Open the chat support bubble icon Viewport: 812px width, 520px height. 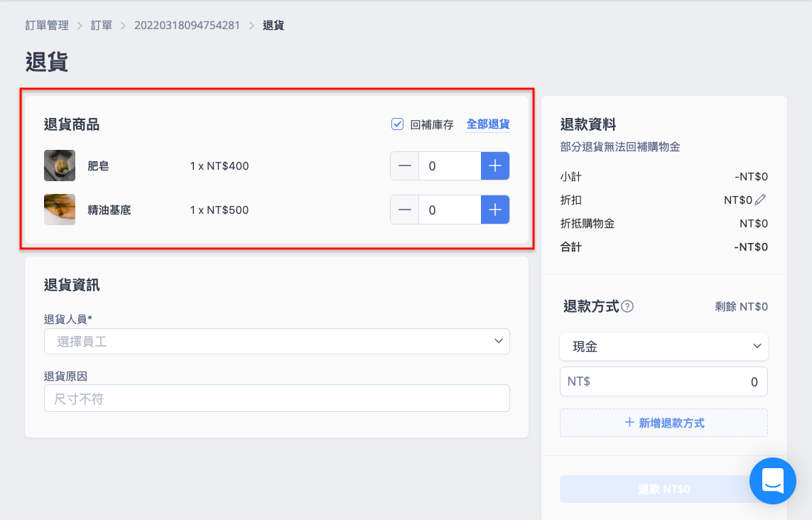[773, 481]
